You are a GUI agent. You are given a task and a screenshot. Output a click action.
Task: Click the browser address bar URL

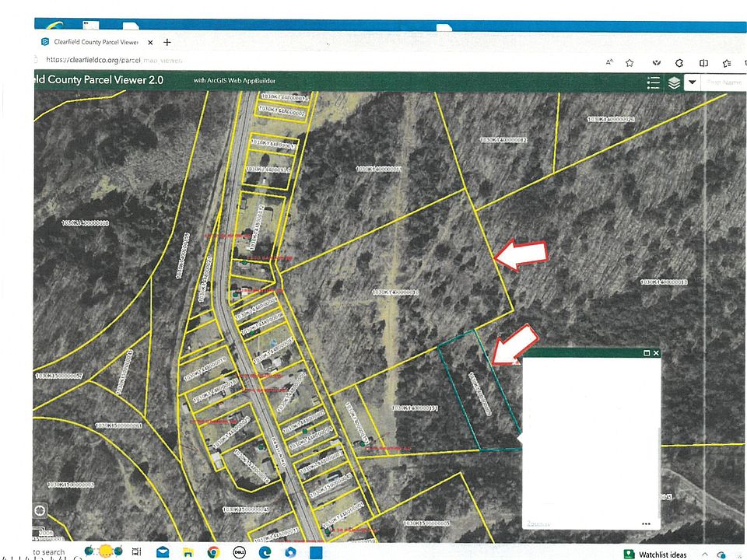pyautogui.click(x=117, y=59)
